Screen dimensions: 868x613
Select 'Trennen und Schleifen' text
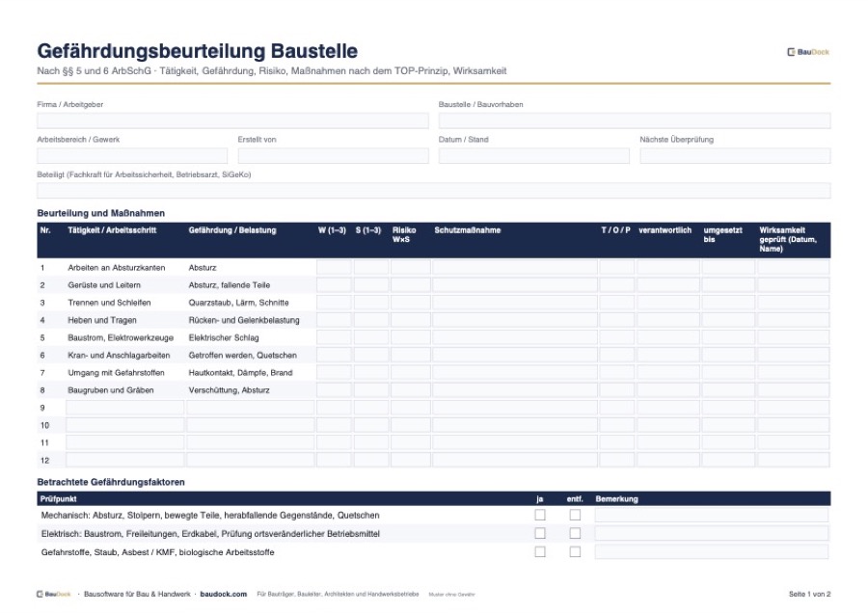coord(109,303)
